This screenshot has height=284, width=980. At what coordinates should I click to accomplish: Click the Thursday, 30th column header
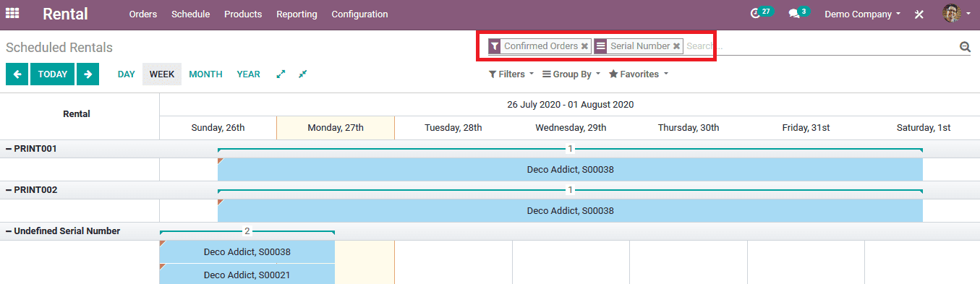(x=689, y=128)
